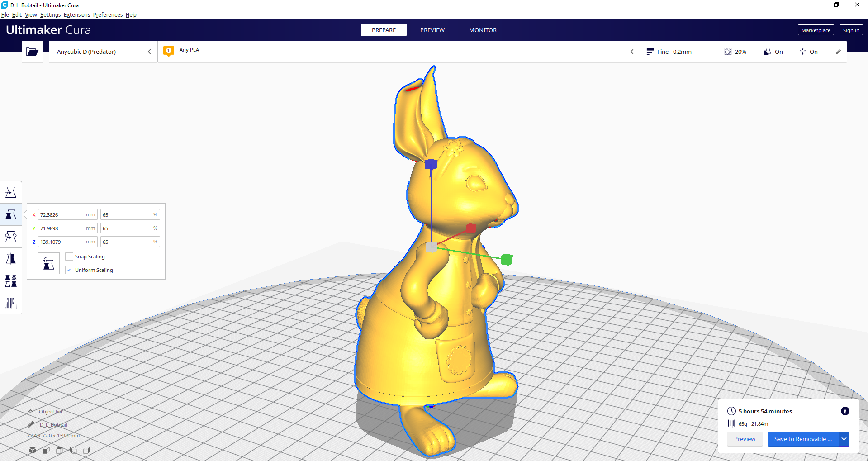Open the Settings menu
Image resolution: width=868 pixels, height=461 pixels.
(50, 14)
